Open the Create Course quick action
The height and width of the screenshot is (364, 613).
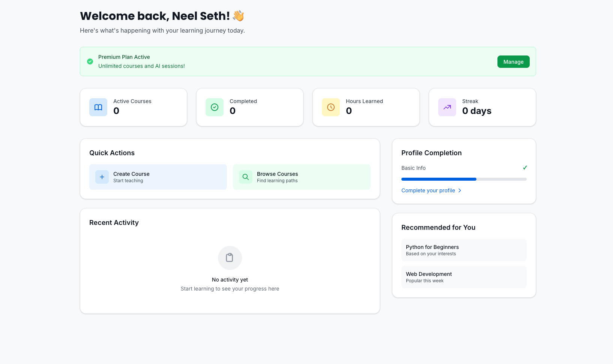point(158,177)
